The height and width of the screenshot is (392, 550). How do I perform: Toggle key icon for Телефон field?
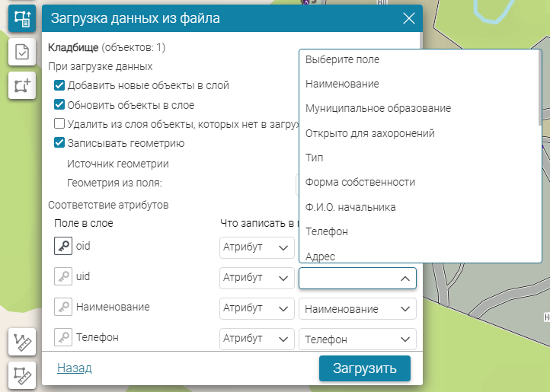[63, 337]
